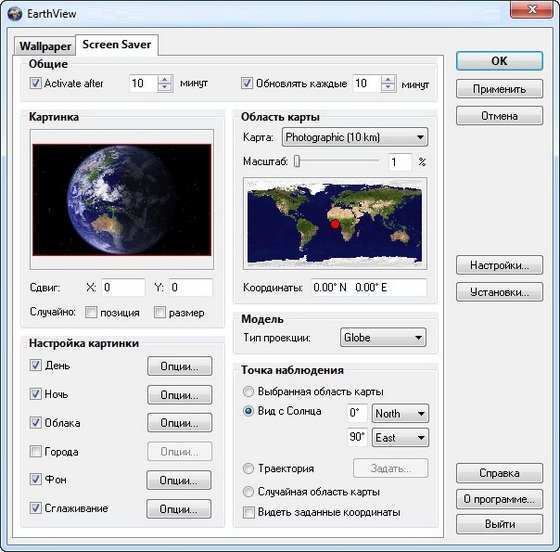Uncheck the Облака checkbox
Image resolution: width=560 pixels, height=552 pixels.
pyautogui.click(x=35, y=423)
